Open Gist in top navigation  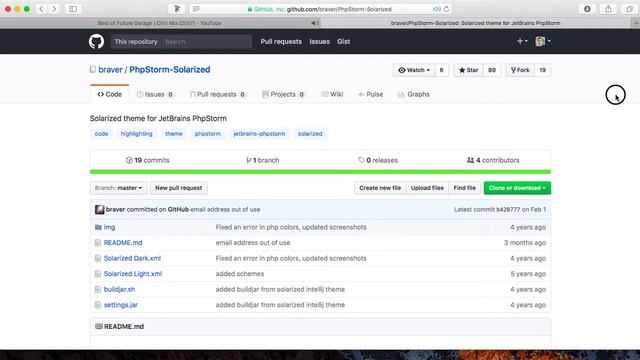(x=344, y=42)
